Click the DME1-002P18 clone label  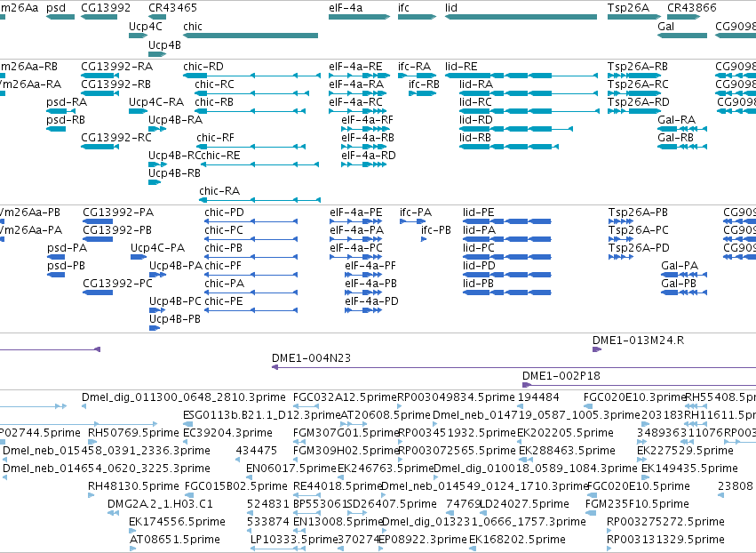tap(561, 376)
